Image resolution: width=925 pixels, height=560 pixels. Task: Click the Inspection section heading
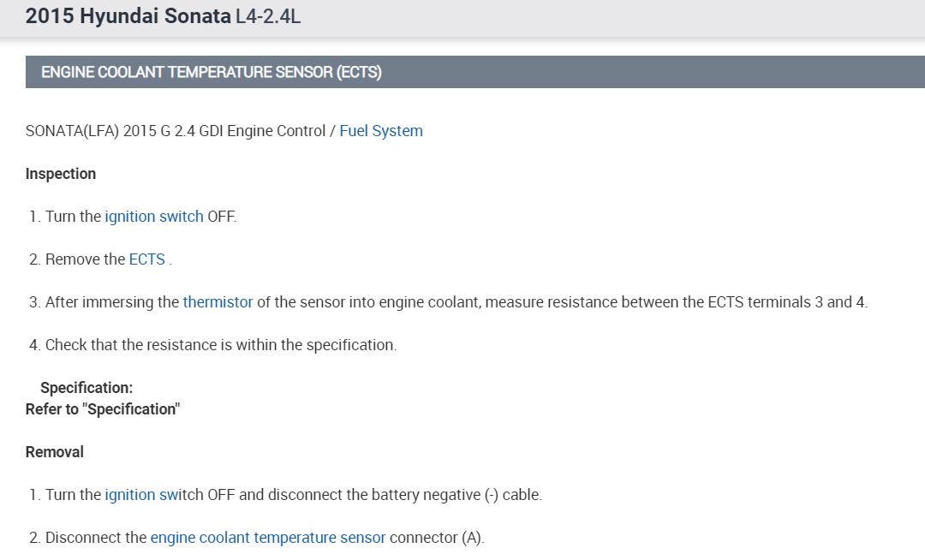click(61, 174)
